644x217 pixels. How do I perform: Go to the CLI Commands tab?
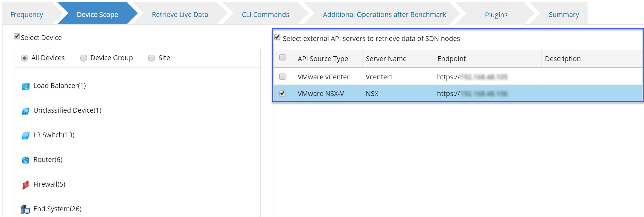click(x=266, y=15)
